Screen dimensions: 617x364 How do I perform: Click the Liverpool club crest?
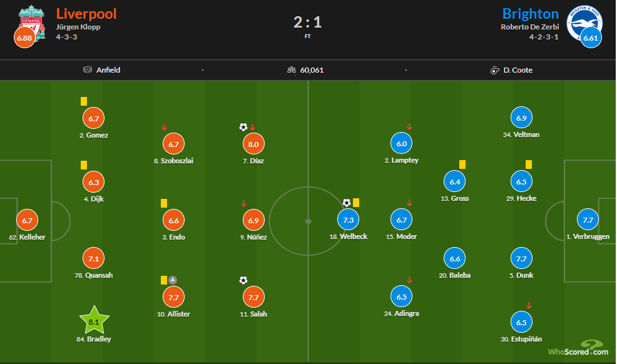pyautogui.click(x=33, y=24)
